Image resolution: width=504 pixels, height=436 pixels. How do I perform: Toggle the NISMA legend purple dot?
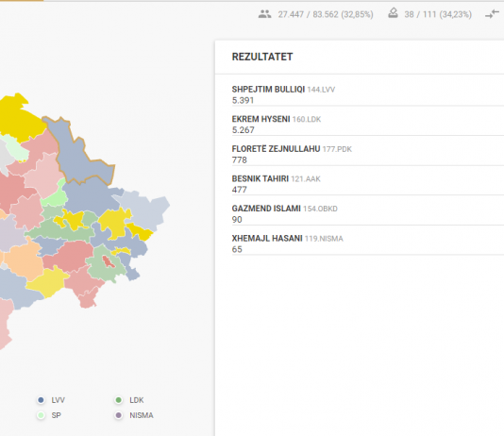119,415
